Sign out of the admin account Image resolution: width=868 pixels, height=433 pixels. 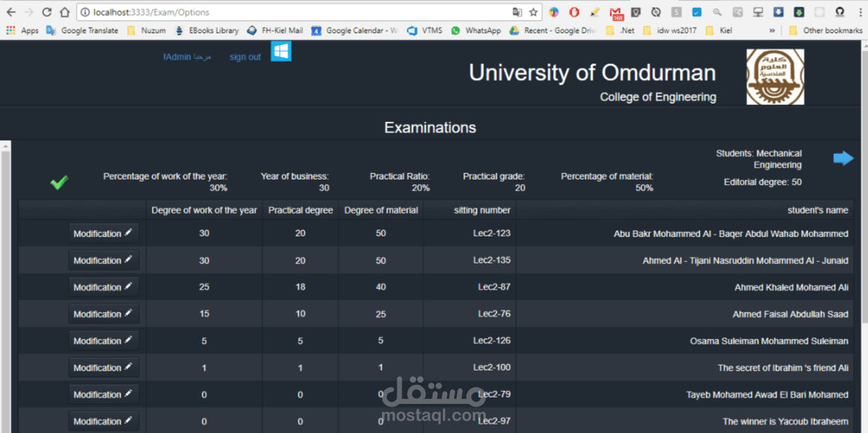click(x=245, y=57)
